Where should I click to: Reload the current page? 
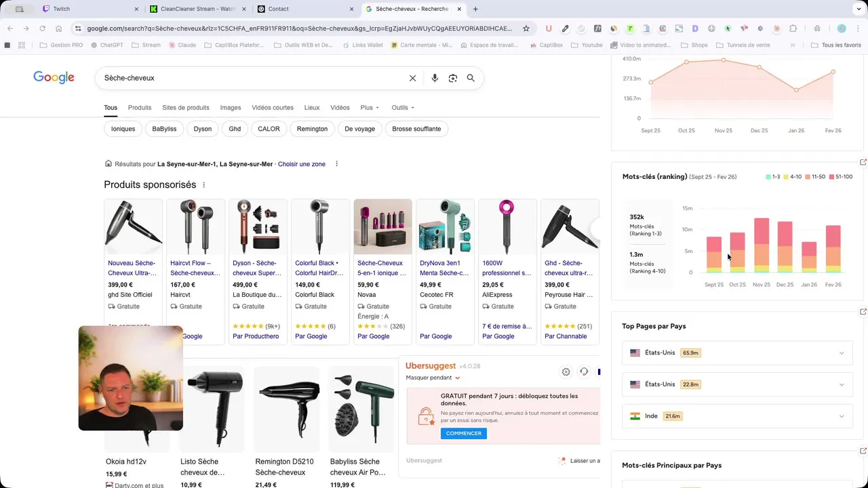[x=42, y=28]
